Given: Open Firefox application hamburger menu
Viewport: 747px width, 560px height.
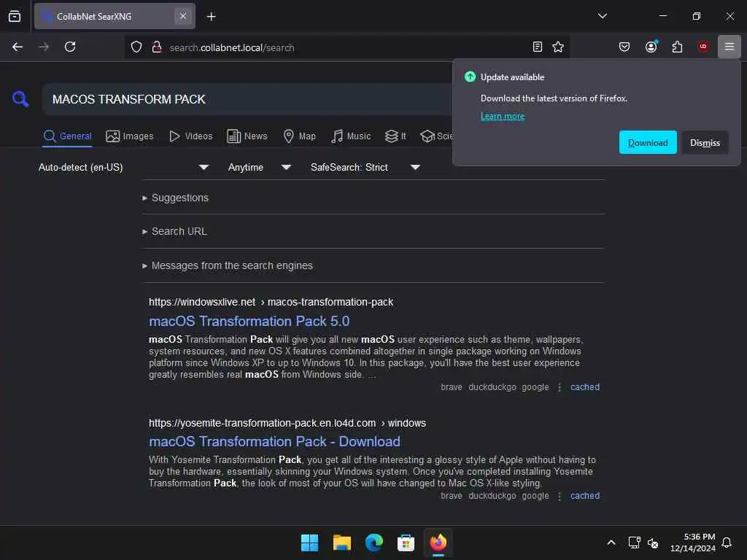Looking at the screenshot, I should 729,47.
